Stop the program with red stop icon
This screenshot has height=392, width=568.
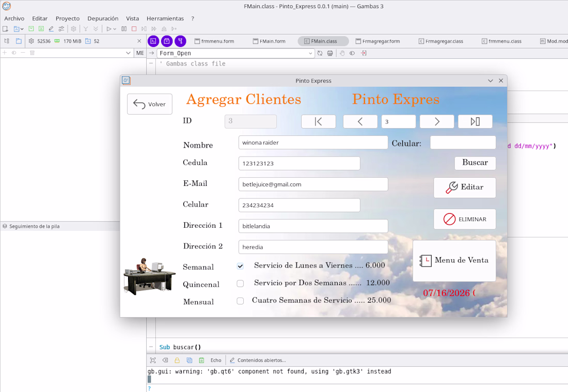click(x=134, y=28)
